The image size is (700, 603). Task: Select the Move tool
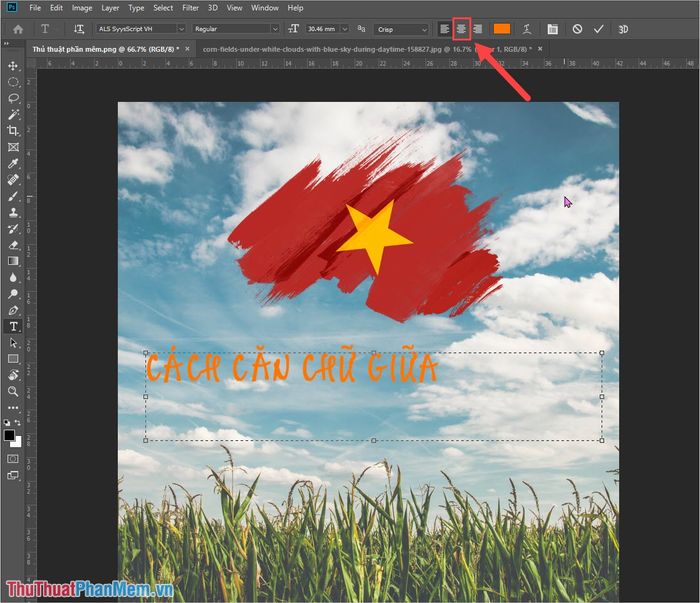[x=13, y=66]
